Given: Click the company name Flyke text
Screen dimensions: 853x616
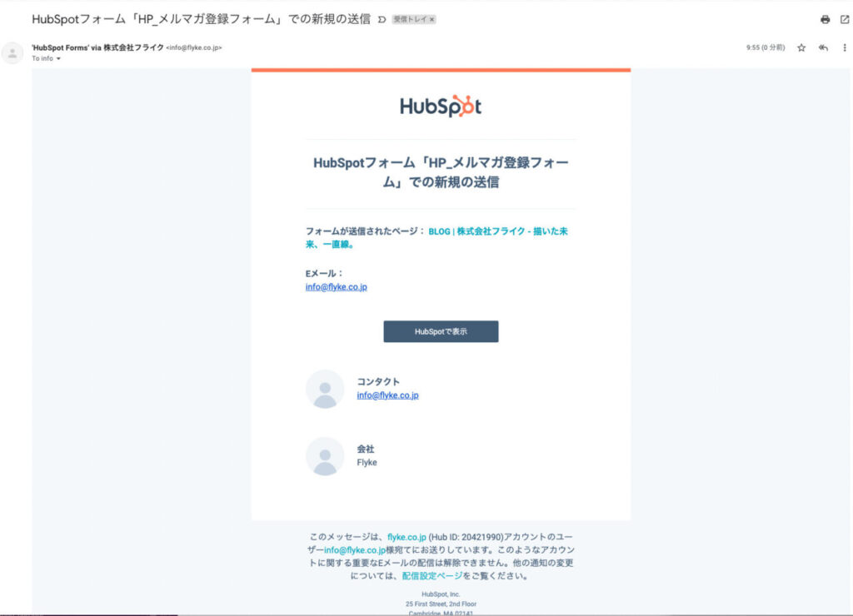Looking at the screenshot, I should point(367,463).
